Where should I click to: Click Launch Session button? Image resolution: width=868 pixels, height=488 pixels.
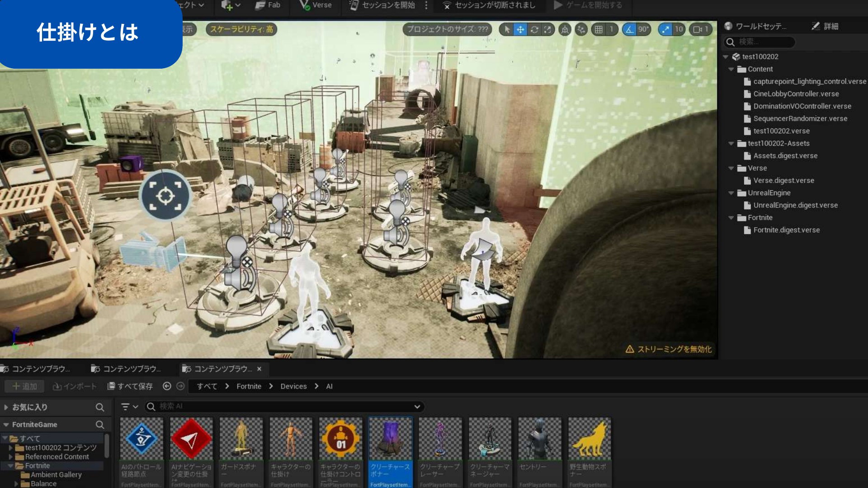(x=382, y=5)
